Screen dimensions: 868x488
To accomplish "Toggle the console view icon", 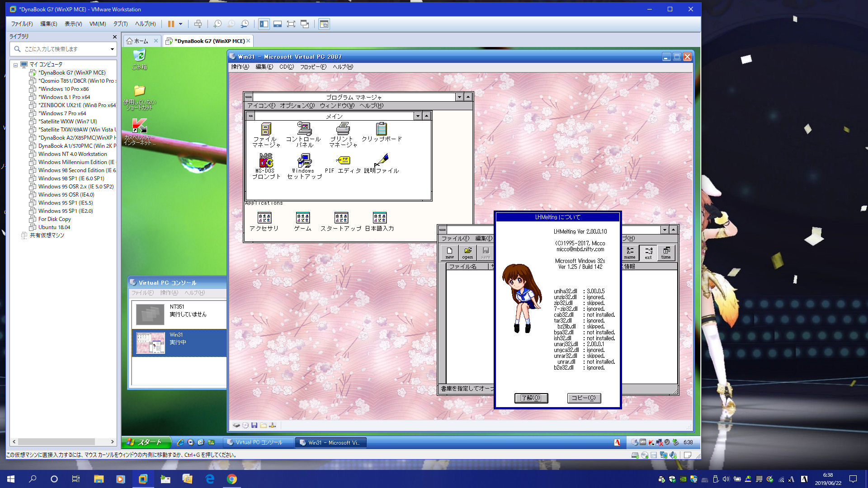I will 324,24.
